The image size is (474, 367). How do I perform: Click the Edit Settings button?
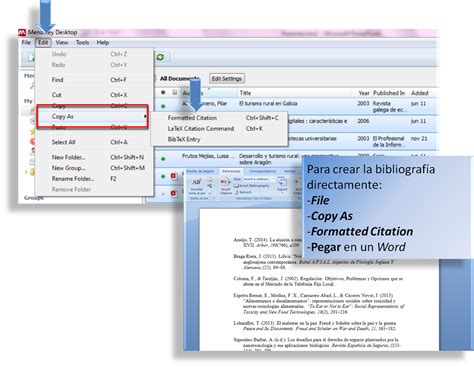(x=227, y=79)
